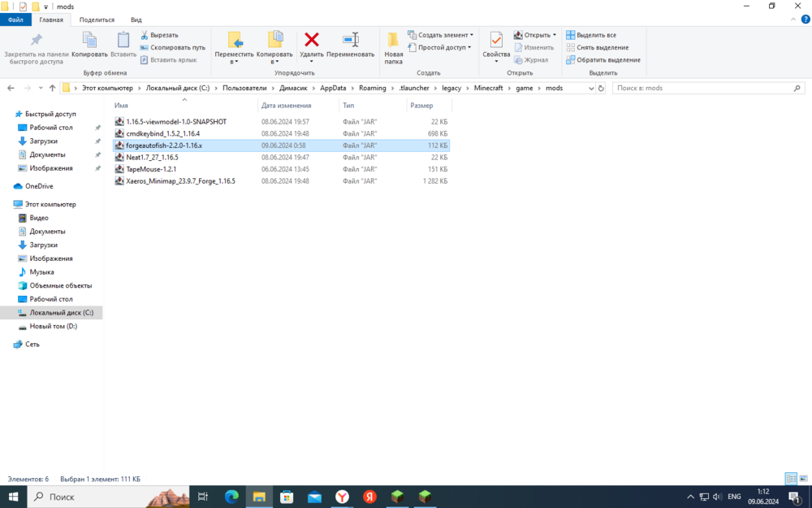The width and height of the screenshot is (812, 508).
Task: Go back with the left arrow
Action: (11, 88)
